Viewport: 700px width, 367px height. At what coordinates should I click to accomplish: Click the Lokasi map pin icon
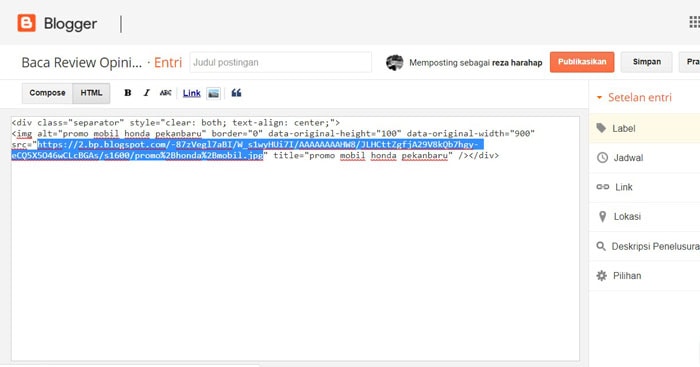tap(602, 217)
